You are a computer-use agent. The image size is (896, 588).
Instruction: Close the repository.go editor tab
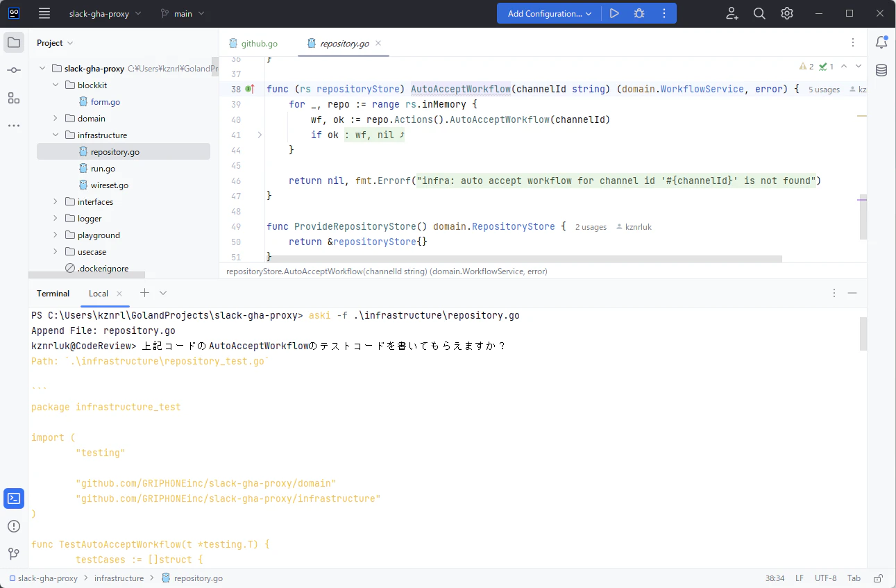378,43
